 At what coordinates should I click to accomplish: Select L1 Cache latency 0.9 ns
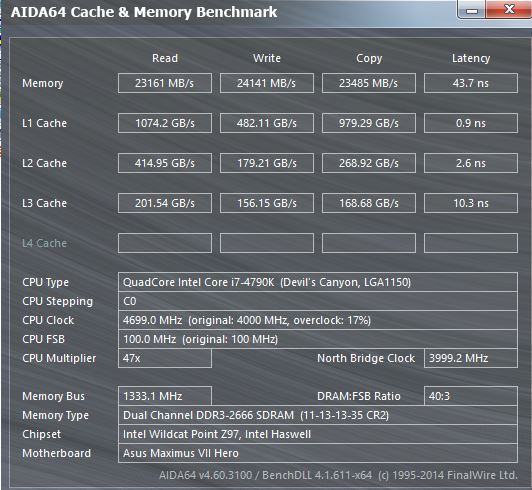pyautogui.click(x=471, y=123)
